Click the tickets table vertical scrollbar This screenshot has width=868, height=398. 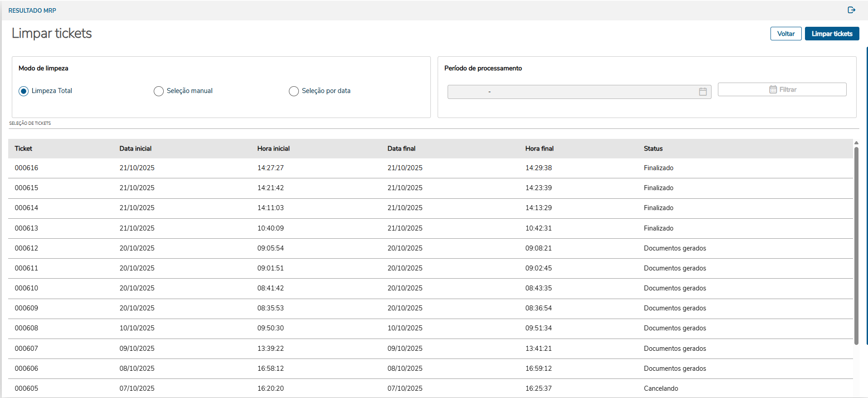coord(856,245)
